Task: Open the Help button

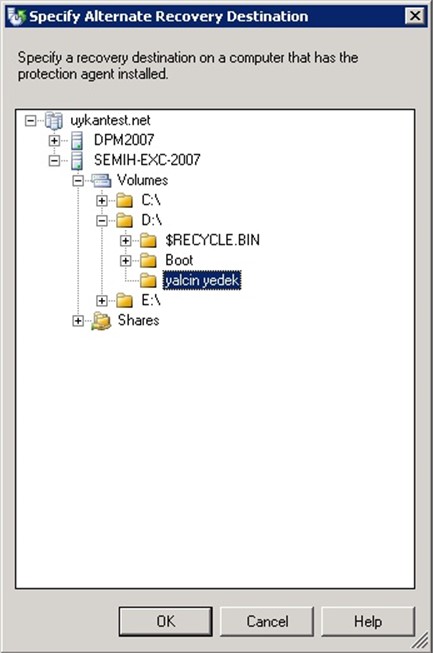Action: (x=368, y=621)
